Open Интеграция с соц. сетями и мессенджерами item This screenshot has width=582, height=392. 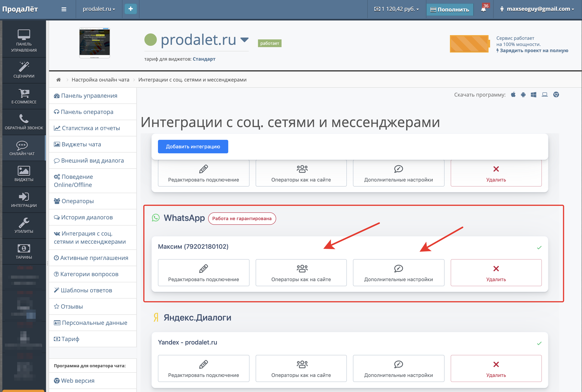92,238
